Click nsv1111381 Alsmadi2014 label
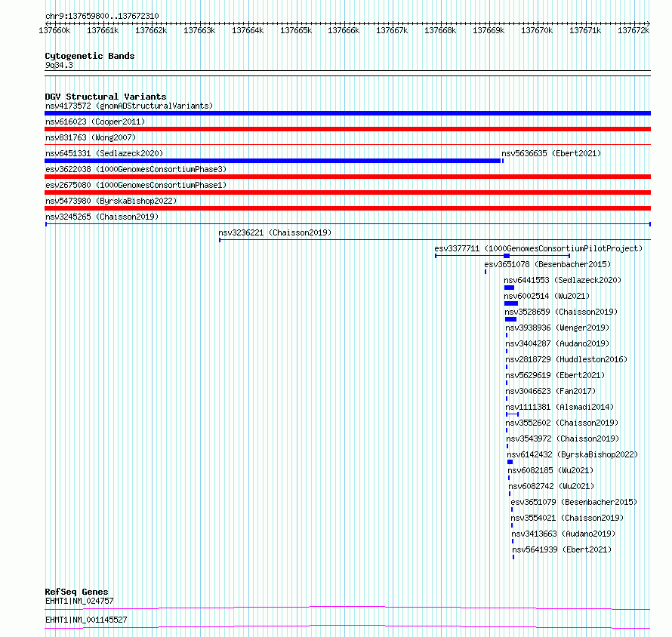672x637 pixels. (x=559, y=407)
